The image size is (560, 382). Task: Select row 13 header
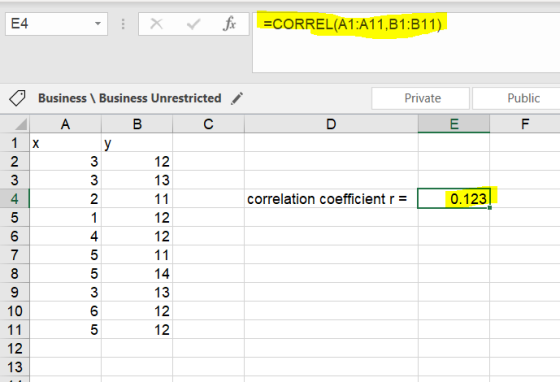pos(14,367)
